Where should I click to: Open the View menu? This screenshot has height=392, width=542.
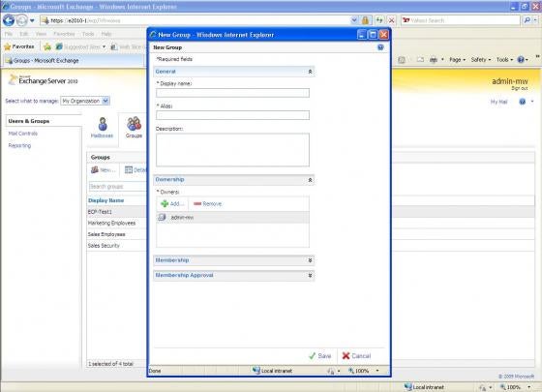41,34
